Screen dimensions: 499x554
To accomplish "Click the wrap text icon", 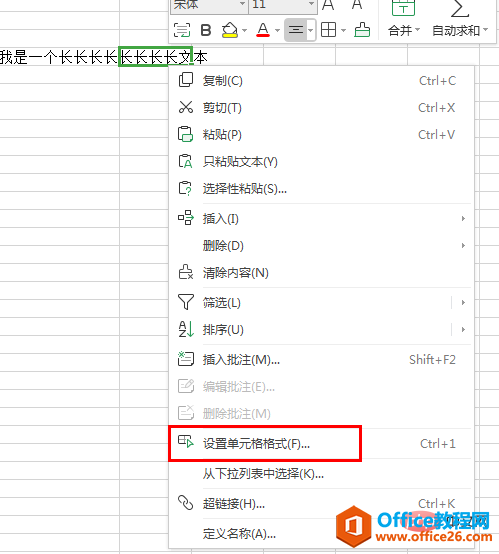I will tap(182, 30).
